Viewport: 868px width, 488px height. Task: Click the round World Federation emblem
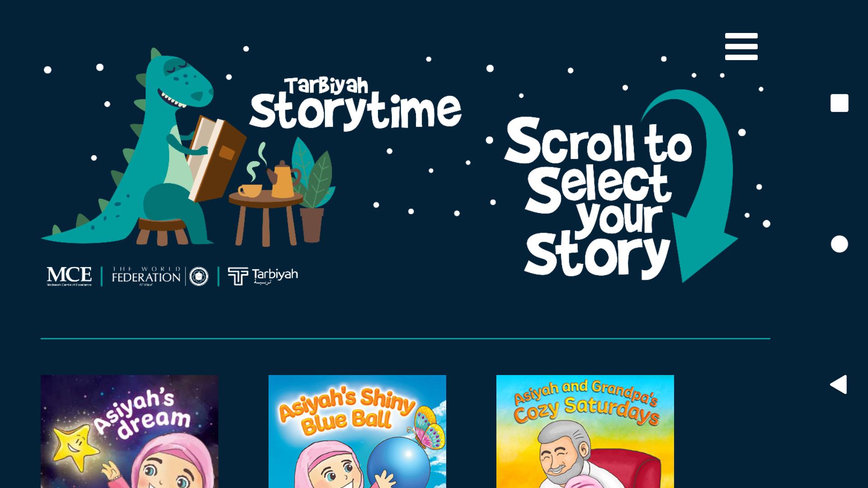[x=199, y=276]
